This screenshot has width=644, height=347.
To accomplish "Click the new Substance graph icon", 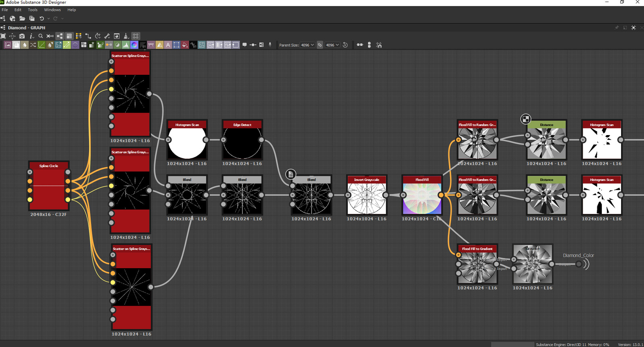I will click(x=3, y=18).
